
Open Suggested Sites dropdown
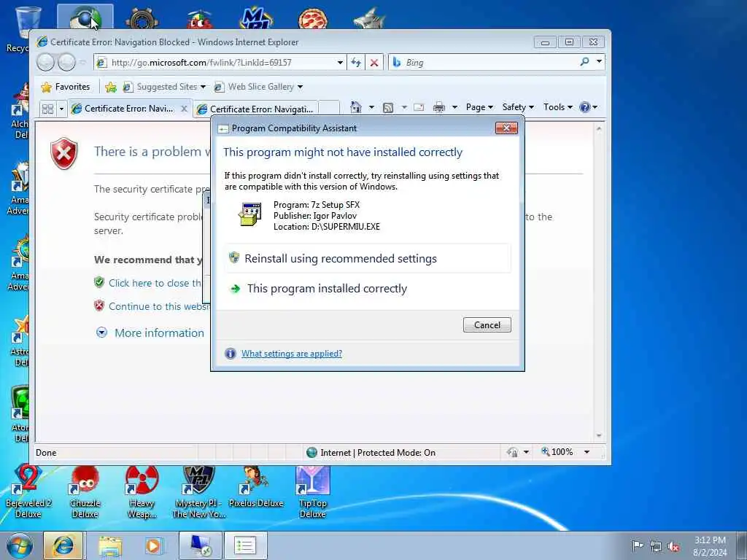(x=164, y=87)
